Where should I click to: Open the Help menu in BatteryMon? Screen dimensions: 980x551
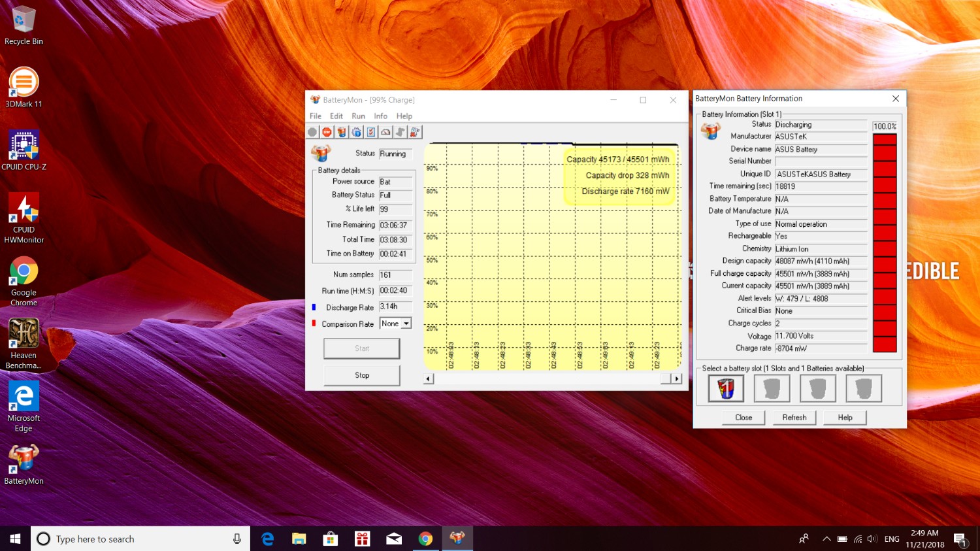[x=404, y=116]
